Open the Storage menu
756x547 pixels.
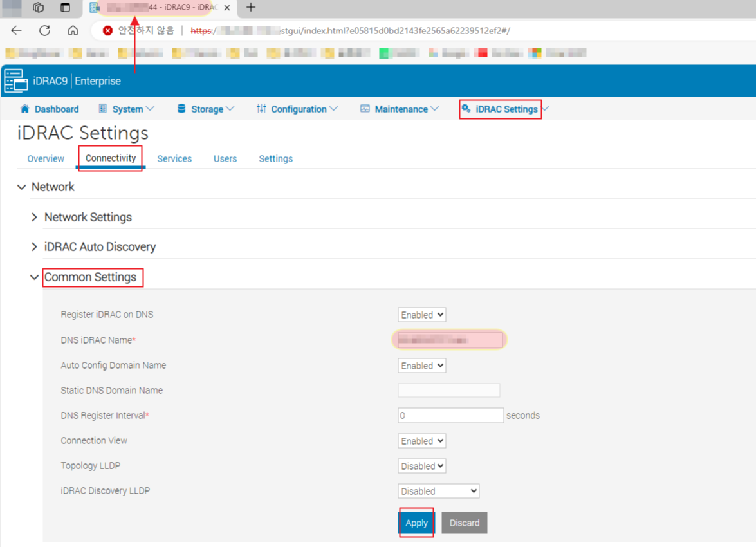(207, 109)
